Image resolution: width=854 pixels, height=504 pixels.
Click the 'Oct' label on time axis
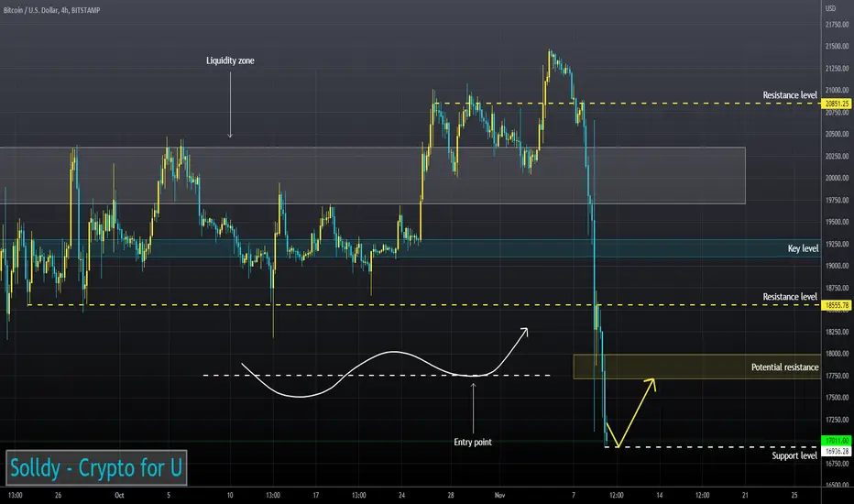[x=119, y=495]
